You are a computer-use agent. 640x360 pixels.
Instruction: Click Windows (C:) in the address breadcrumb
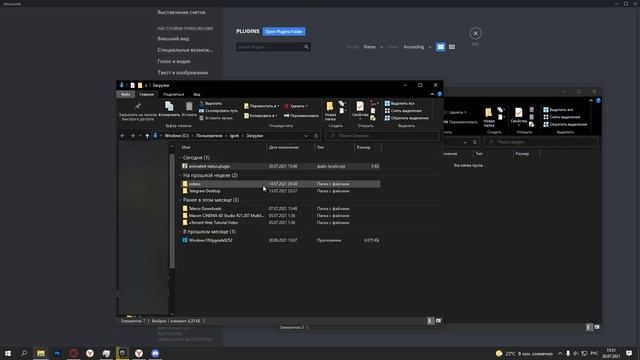[x=177, y=136]
